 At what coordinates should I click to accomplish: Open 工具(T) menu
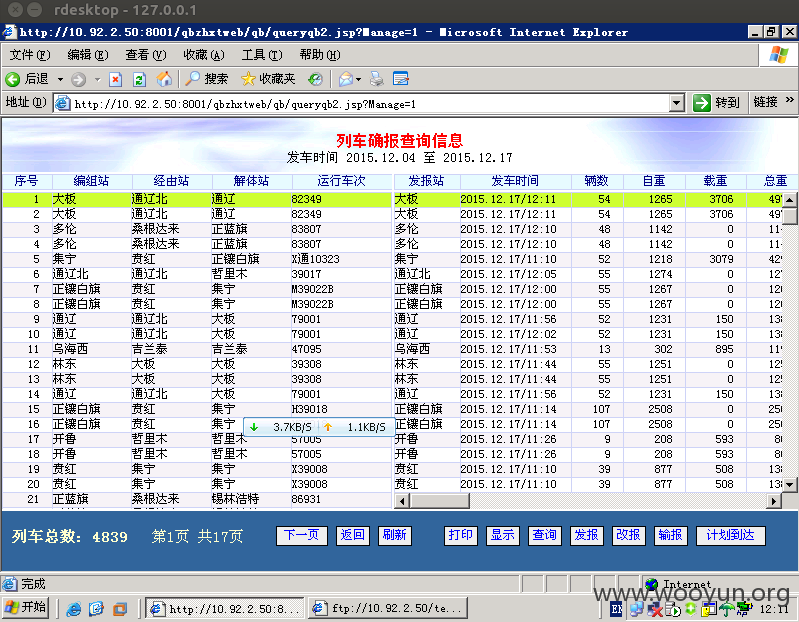click(262, 55)
